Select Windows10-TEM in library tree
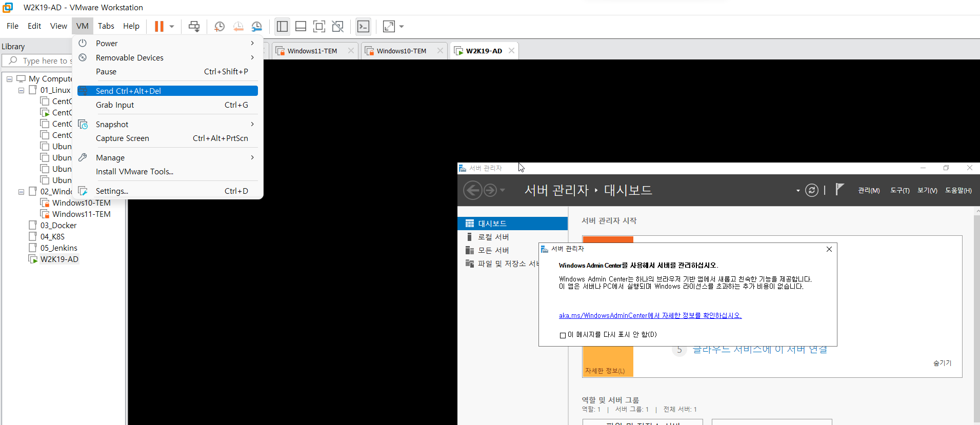The image size is (980, 425). [81, 203]
